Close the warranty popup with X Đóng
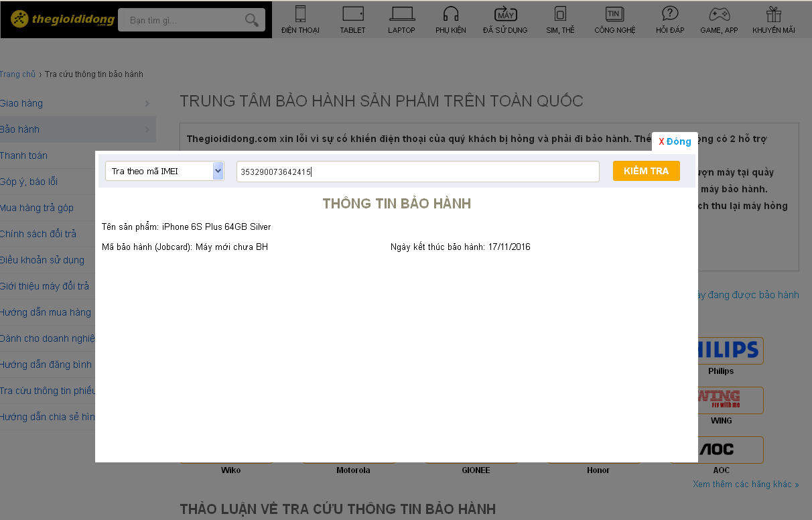This screenshot has width=812, height=520. click(x=675, y=141)
